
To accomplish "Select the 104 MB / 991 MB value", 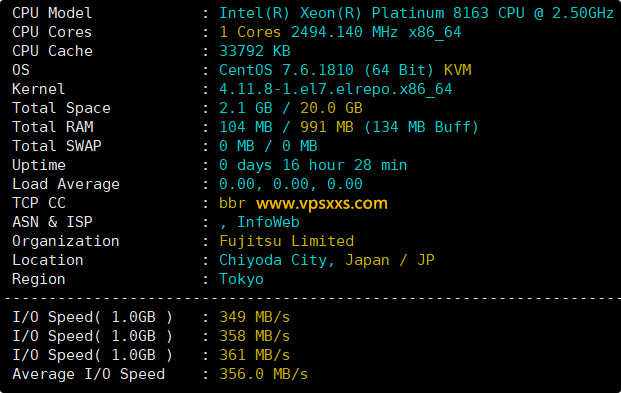I will coord(286,127).
